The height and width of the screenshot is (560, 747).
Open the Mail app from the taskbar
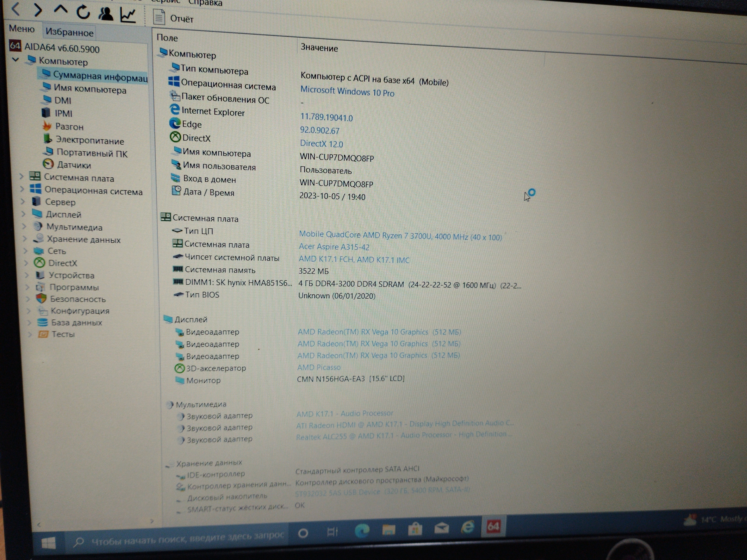click(442, 528)
